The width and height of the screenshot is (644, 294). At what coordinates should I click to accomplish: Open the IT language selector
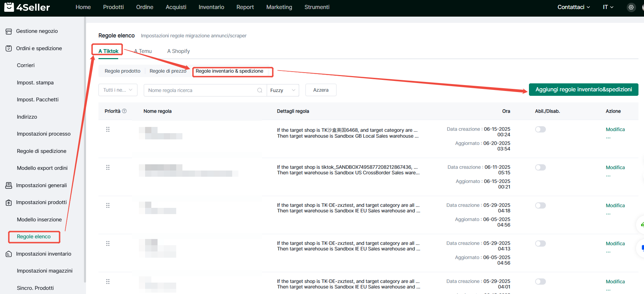click(608, 7)
